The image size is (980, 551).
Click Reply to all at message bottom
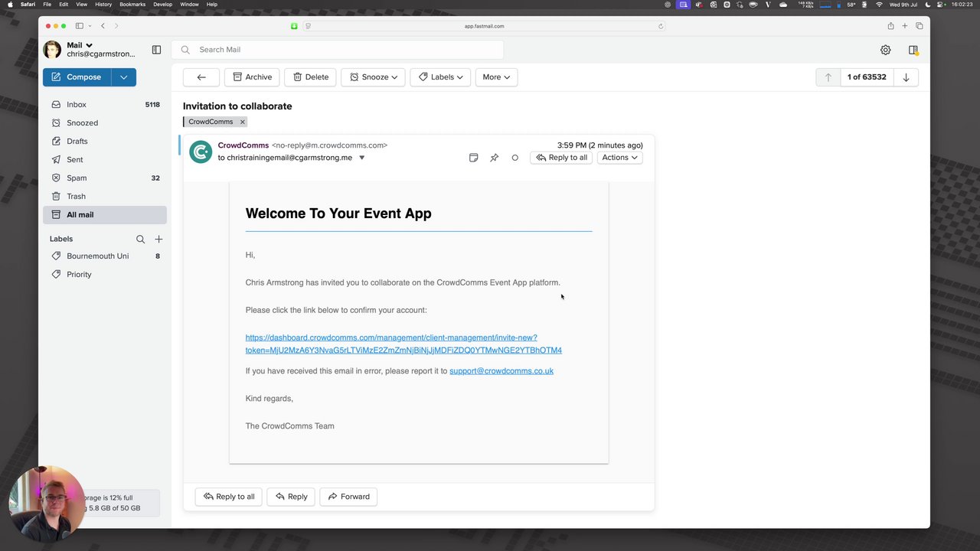point(229,497)
